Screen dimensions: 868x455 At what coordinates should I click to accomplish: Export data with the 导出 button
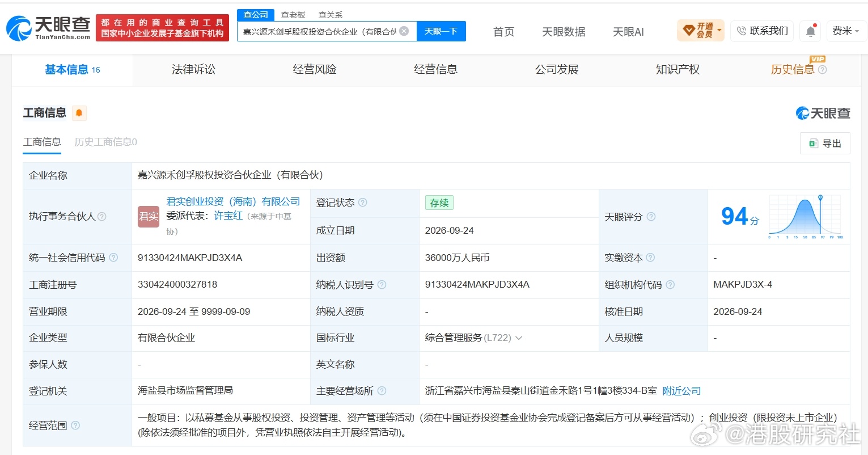825,144
